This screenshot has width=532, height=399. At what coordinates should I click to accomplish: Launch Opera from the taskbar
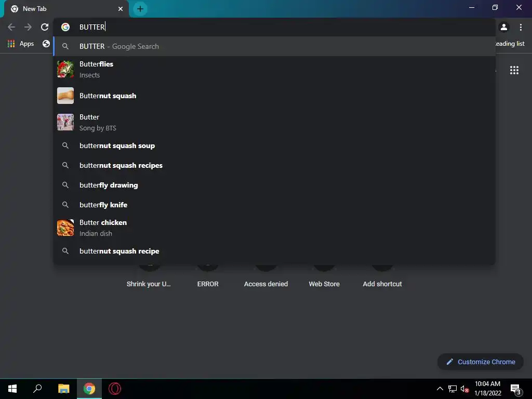tap(115, 389)
